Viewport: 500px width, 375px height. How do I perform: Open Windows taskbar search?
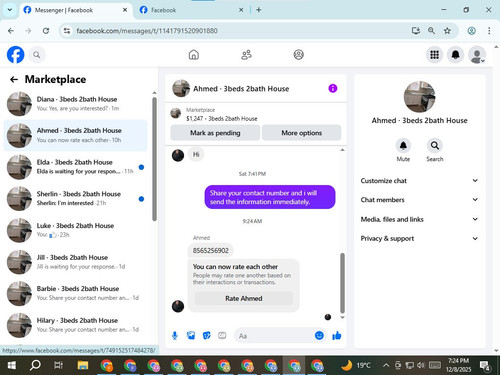click(x=35, y=366)
